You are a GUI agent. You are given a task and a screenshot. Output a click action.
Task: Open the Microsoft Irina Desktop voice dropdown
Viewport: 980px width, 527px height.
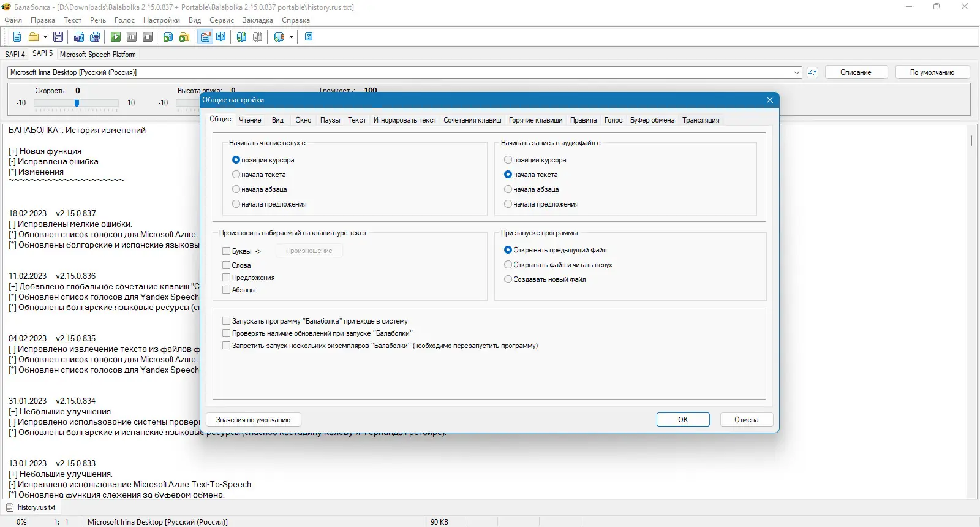405,72
